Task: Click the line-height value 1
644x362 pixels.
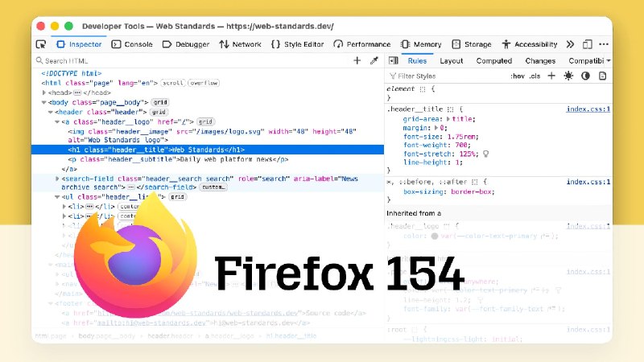Action: point(456,162)
